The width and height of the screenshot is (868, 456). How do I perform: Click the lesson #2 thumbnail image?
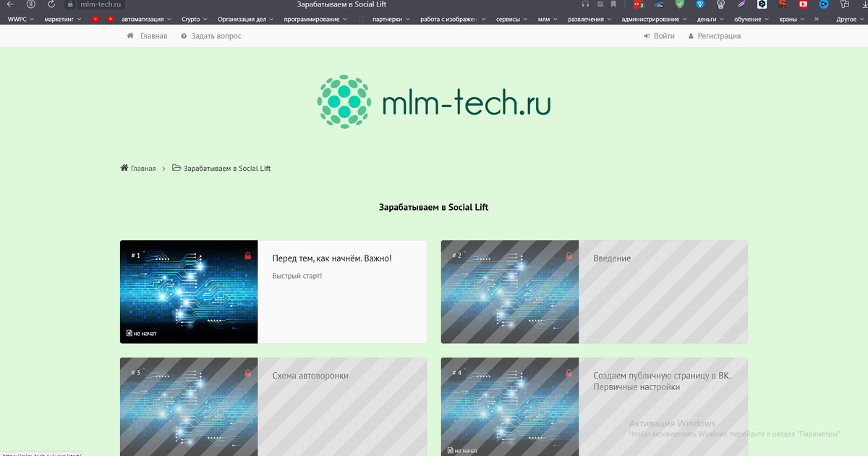pyautogui.click(x=510, y=292)
